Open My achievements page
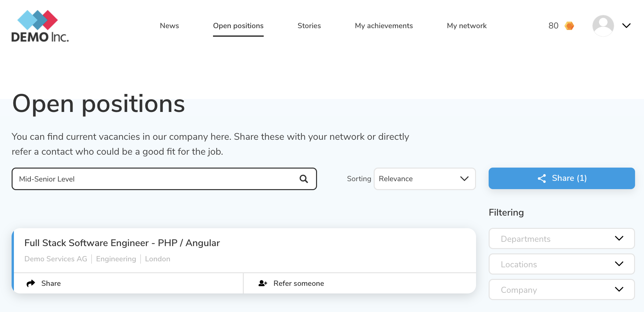Screen dimensions: 644x312 pyautogui.click(x=384, y=26)
